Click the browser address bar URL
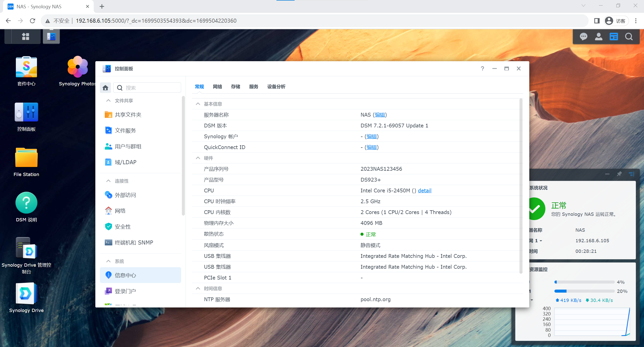 (x=156, y=21)
